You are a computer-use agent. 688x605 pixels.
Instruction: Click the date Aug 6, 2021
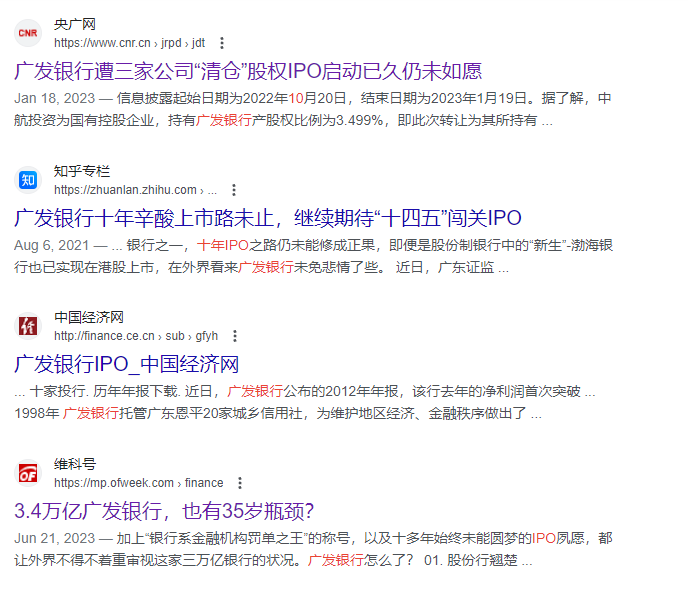[51, 245]
